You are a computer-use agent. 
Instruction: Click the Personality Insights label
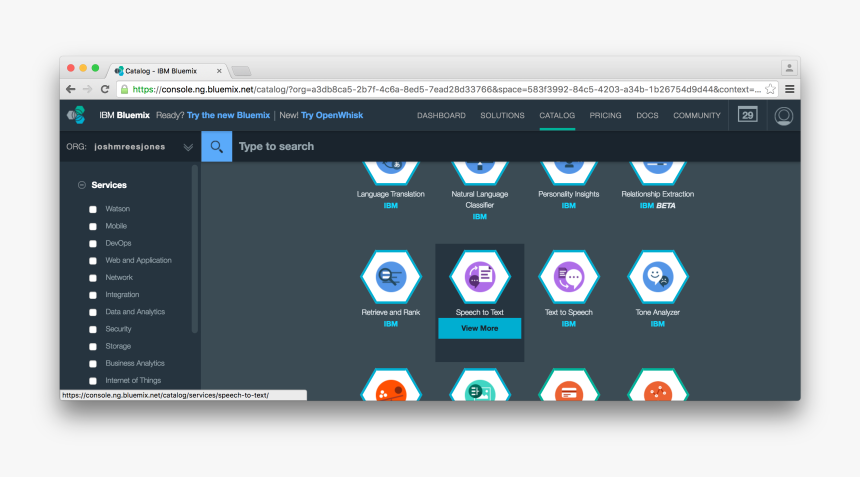coord(569,194)
